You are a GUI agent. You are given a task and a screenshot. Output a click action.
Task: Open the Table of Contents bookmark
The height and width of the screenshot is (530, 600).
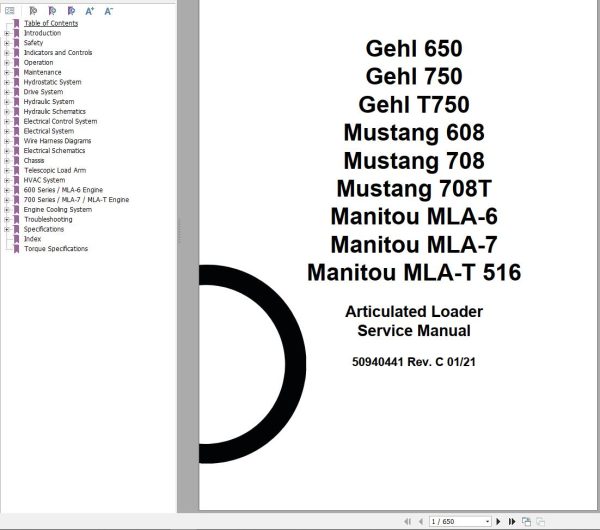[51, 23]
